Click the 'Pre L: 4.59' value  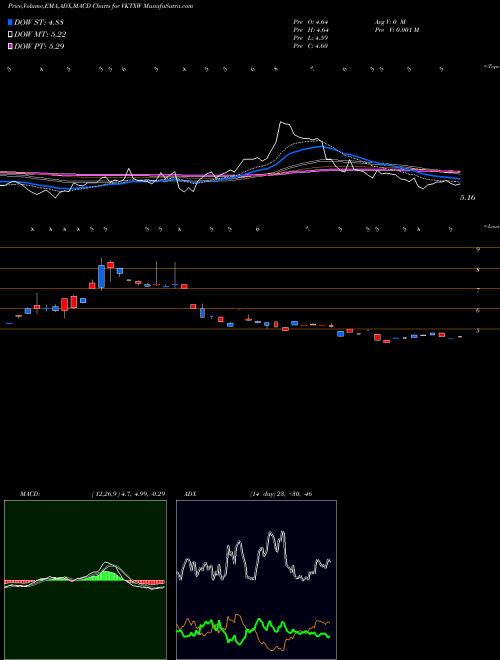311,38
